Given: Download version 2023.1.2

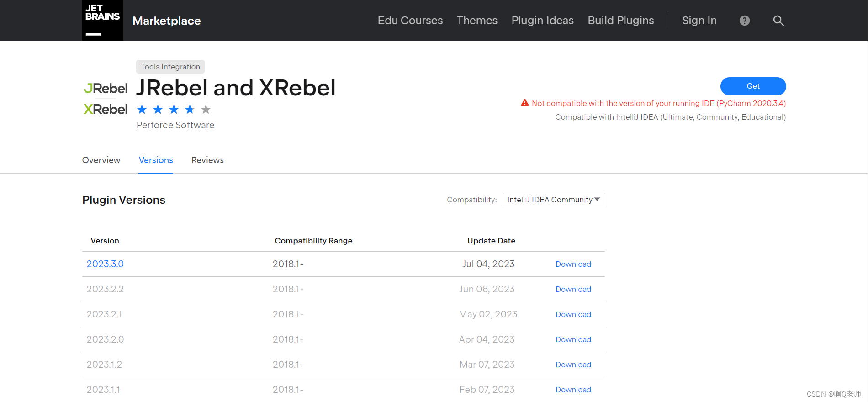Looking at the screenshot, I should coord(573,365).
